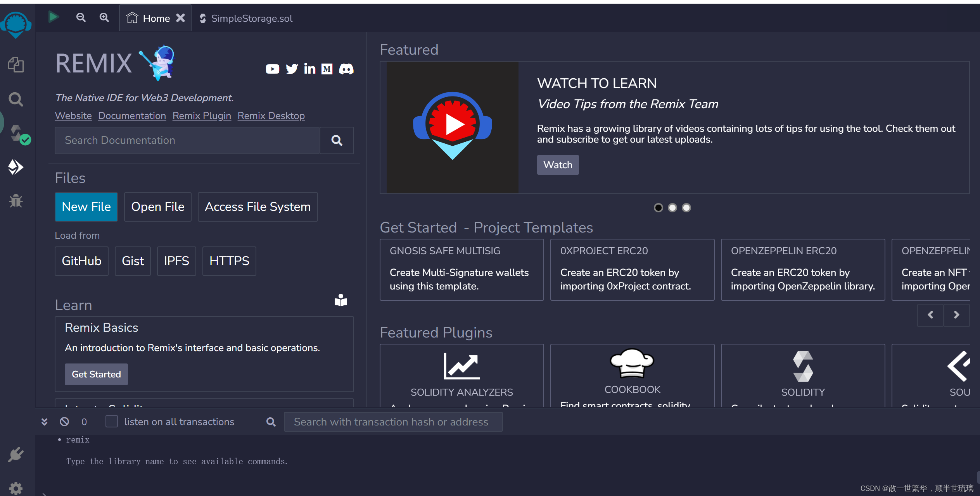Click the Get Started button
The height and width of the screenshot is (496, 980).
point(96,375)
